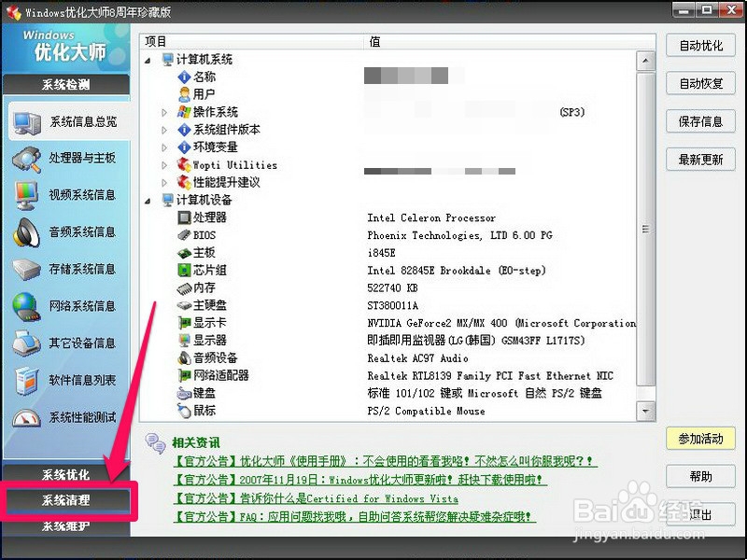Collapse the 计算机系统 tree node
This screenshot has width=747, height=560.
click(148, 60)
